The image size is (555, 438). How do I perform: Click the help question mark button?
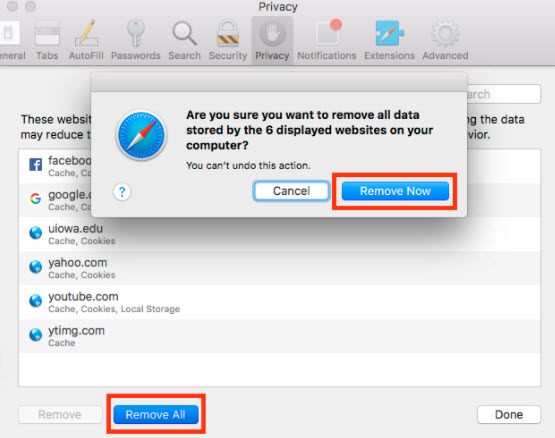(122, 192)
